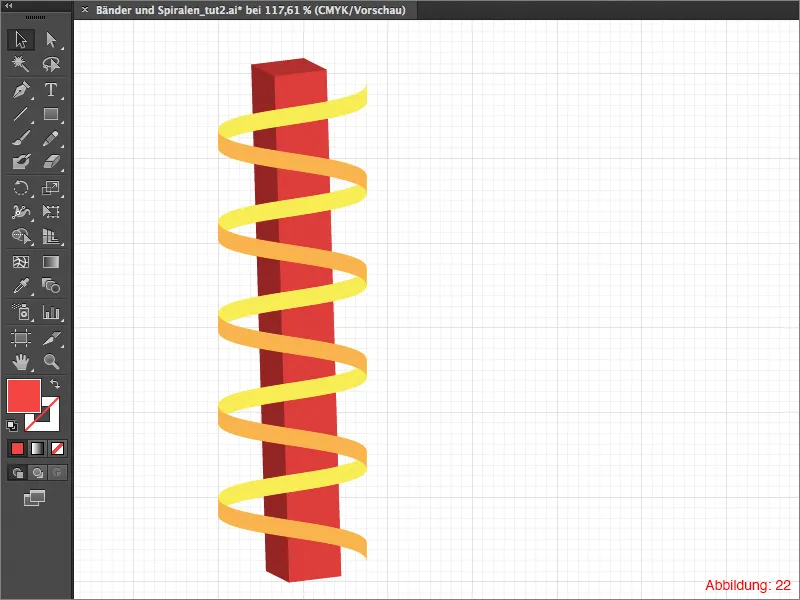Pick the Paintbrush tool
This screenshot has height=600, width=800.
pos(20,138)
